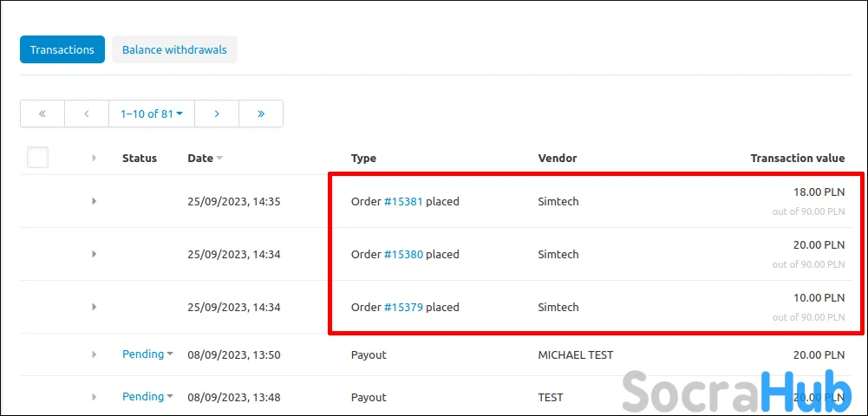Tick the select-all checkbox in table header

[37, 158]
